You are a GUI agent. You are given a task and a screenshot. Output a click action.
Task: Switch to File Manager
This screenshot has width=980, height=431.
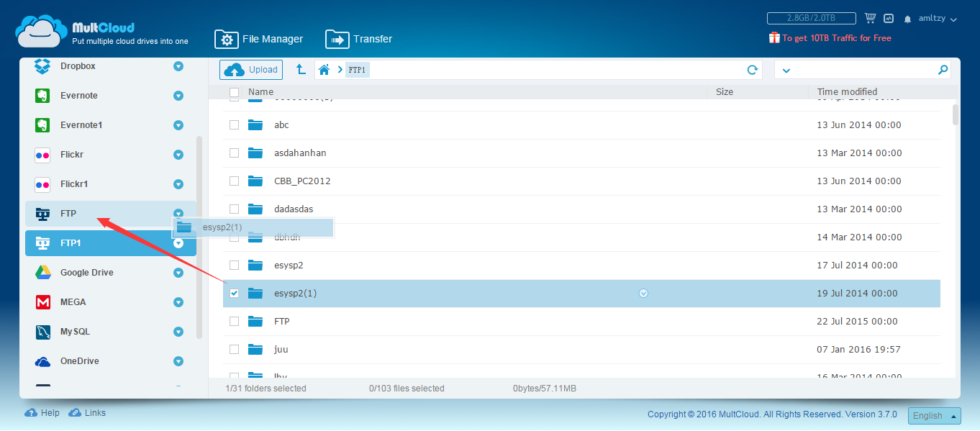(259, 39)
